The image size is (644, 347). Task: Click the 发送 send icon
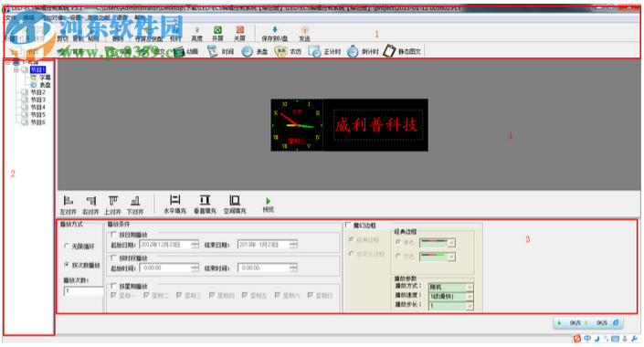tap(304, 33)
